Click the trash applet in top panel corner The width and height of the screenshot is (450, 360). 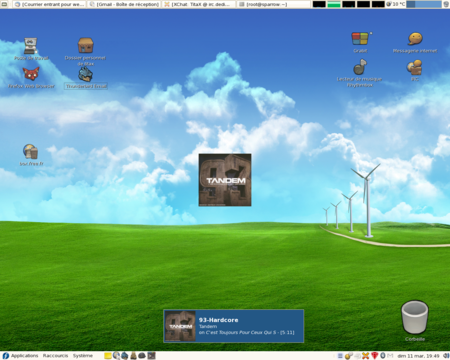446,4
